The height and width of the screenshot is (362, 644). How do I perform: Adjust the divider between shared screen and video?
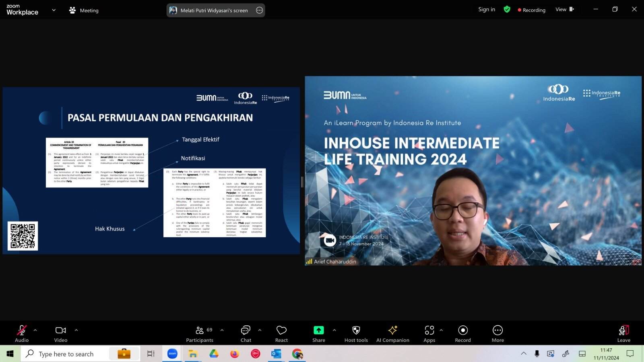(x=302, y=181)
